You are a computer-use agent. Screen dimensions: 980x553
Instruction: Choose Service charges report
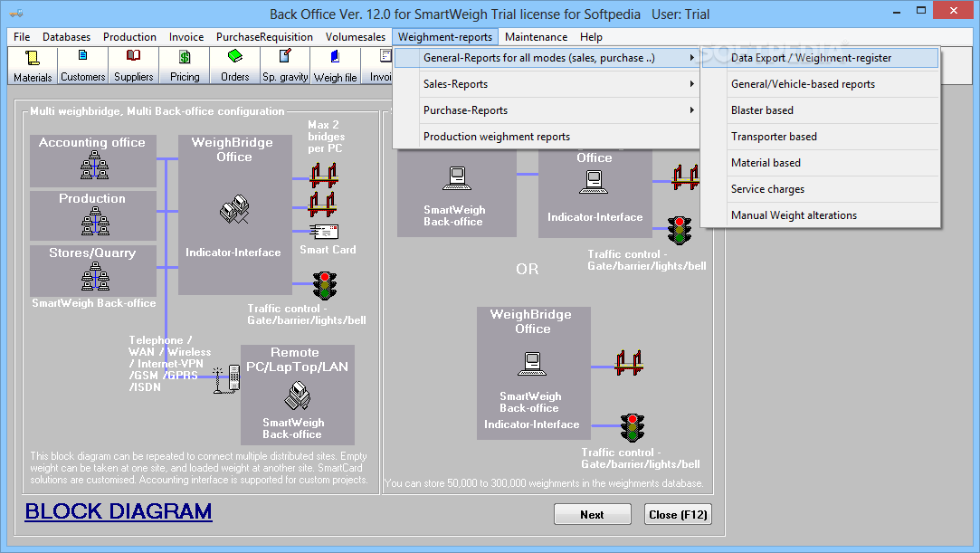point(820,188)
